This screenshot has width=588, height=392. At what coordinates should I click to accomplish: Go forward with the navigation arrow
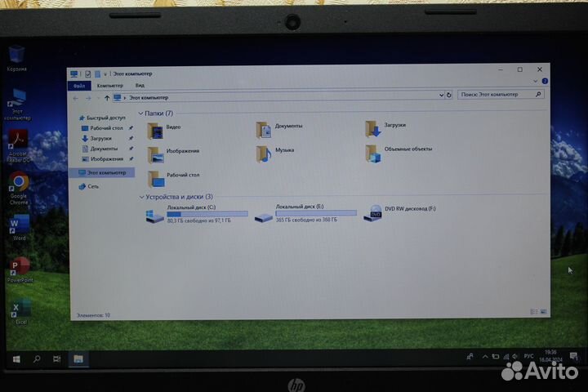coord(88,98)
